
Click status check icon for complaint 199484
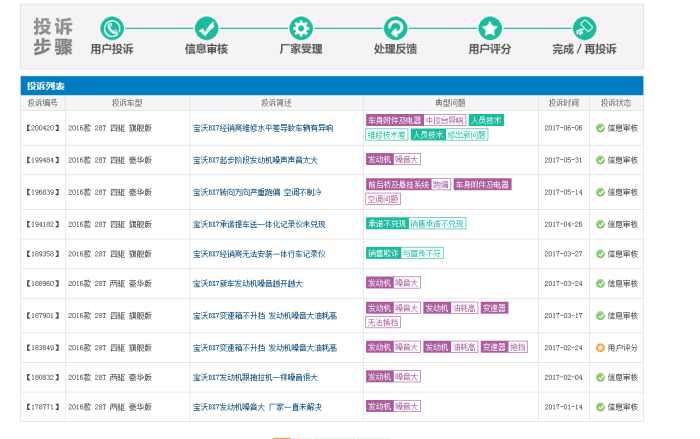click(x=600, y=160)
